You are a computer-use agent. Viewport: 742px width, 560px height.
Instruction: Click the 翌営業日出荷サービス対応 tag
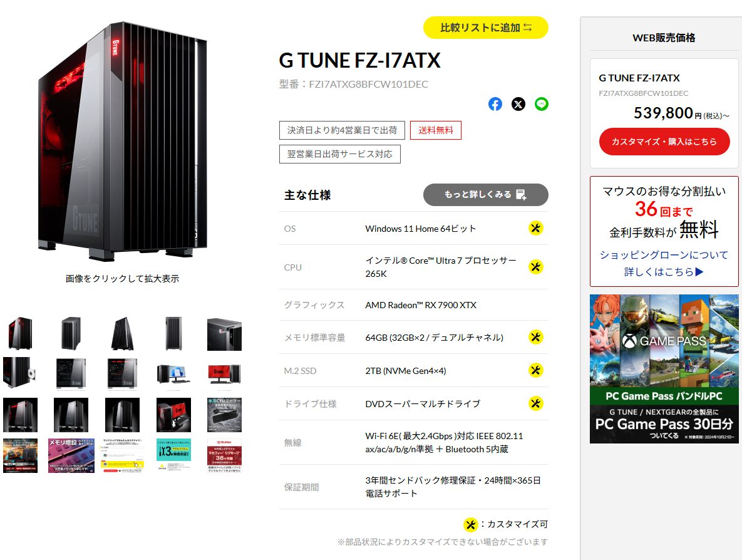pos(340,154)
